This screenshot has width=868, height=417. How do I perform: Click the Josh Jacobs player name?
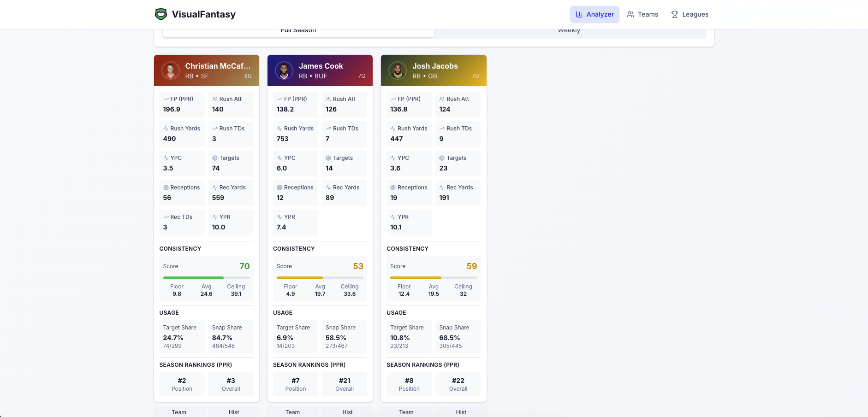435,66
